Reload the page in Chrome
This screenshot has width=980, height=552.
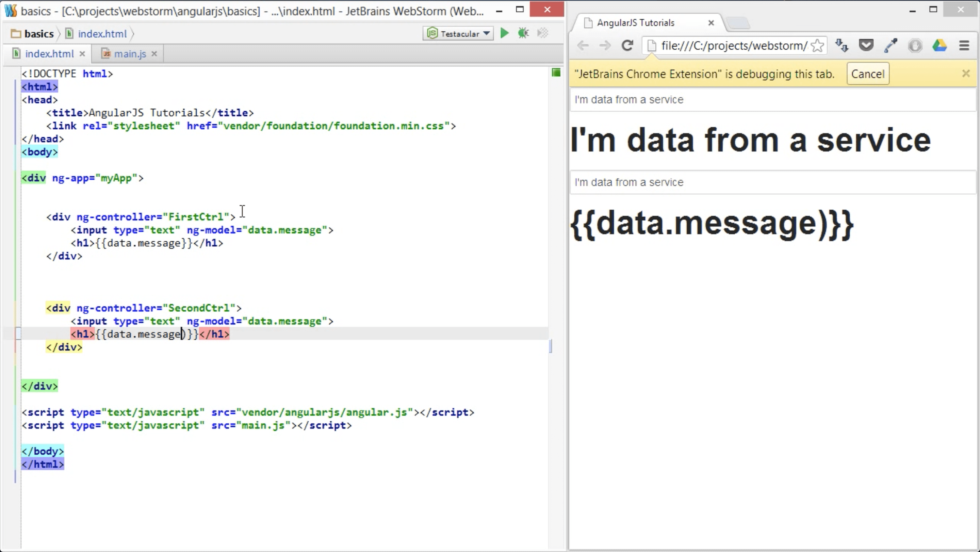(627, 46)
